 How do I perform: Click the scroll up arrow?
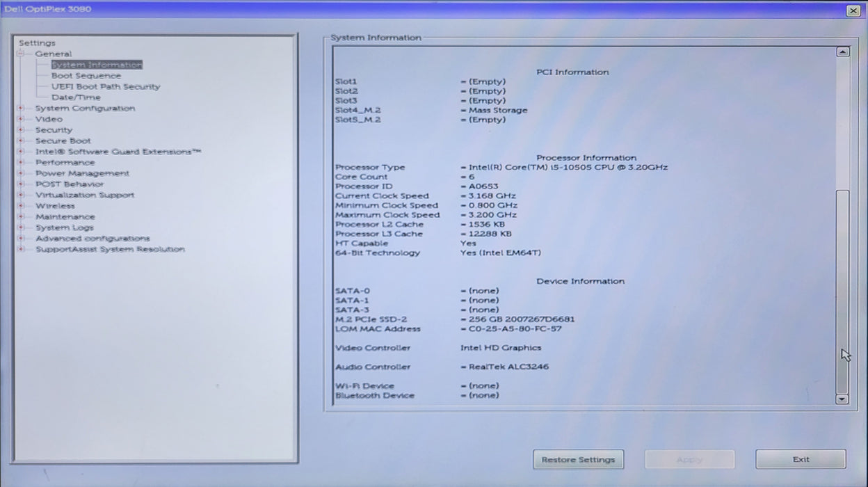(842, 52)
